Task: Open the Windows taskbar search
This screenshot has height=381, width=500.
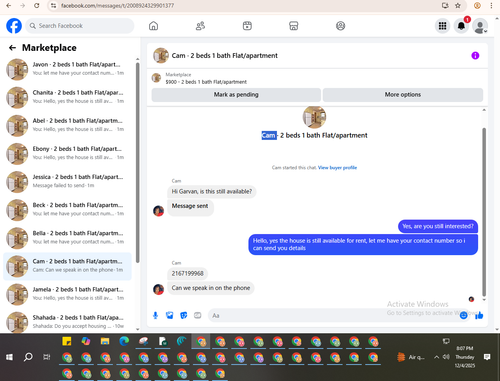Action: pos(28,357)
